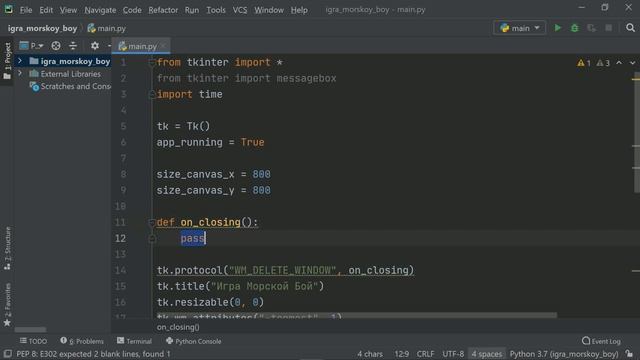Screen dimensions: 640x360
Task: Click on_closing() breadcrumb below editor
Action: (x=178, y=327)
